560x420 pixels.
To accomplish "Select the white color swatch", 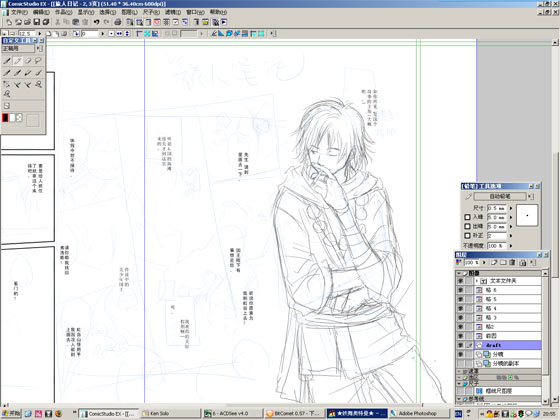I will pos(12,118).
